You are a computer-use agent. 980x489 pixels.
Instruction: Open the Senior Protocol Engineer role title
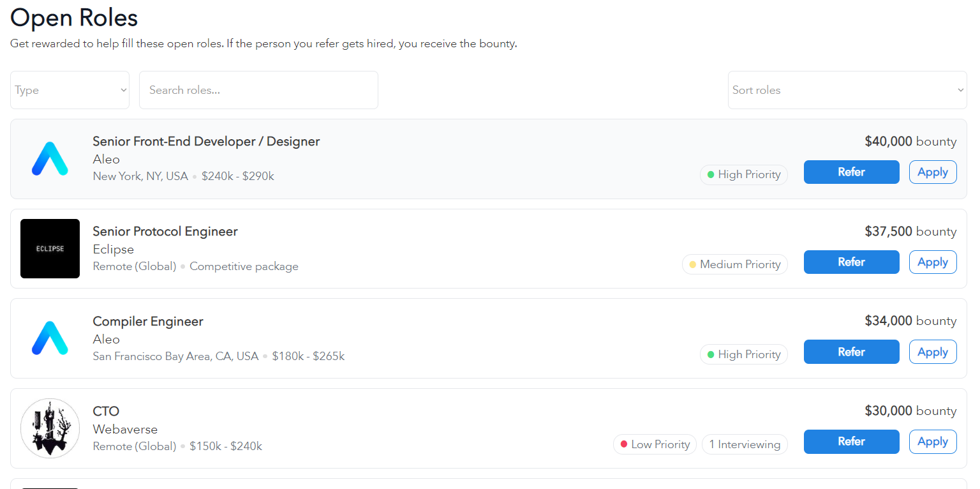coord(165,231)
